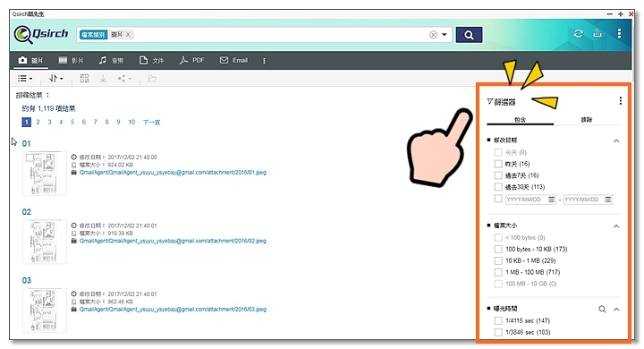The width and height of the screenshot is (644, 349).
Task: Click the 下一頁 next page link
Action: [151, 122]
